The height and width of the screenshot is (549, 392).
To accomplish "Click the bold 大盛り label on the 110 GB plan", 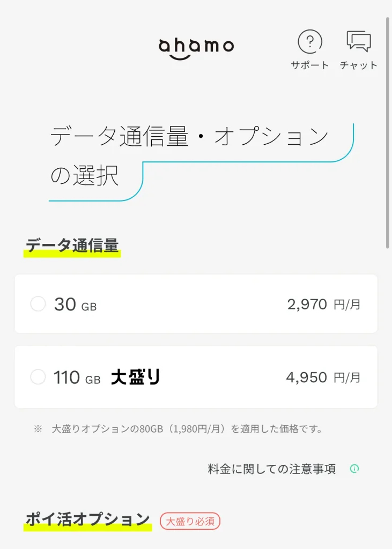I will coord(136,377).
